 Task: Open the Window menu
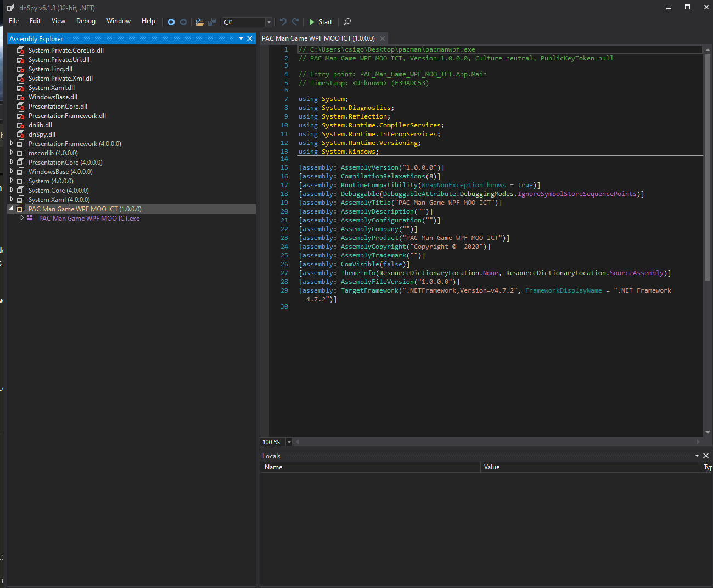click(119, 21)
